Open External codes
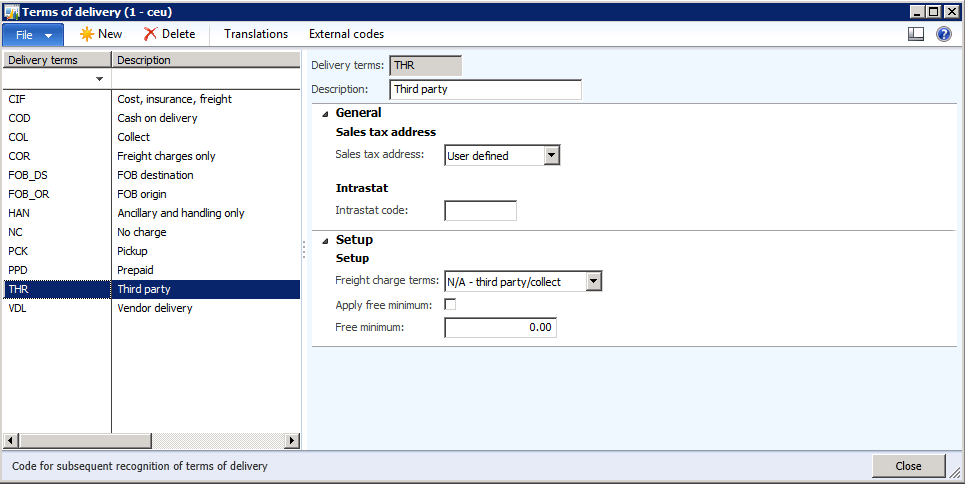Image resolution: width=965 pixels, height=484 pixels. click(x=346, y=34)
